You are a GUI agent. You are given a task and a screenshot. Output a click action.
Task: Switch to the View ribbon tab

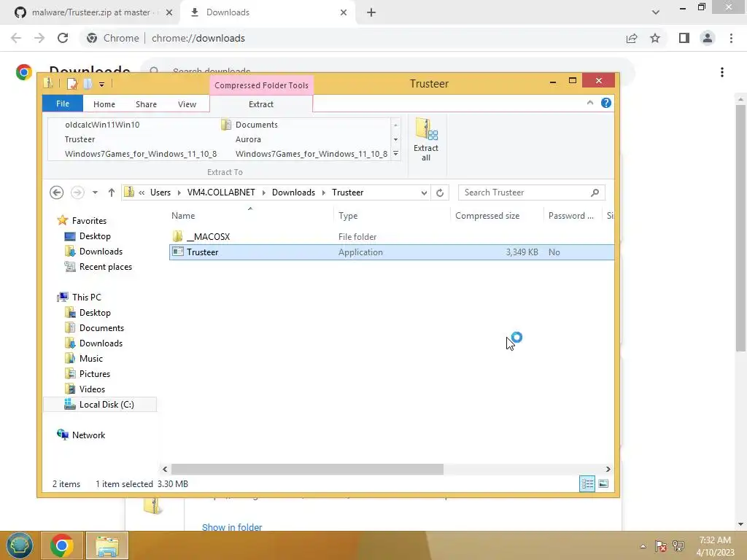tap(187, 104)
